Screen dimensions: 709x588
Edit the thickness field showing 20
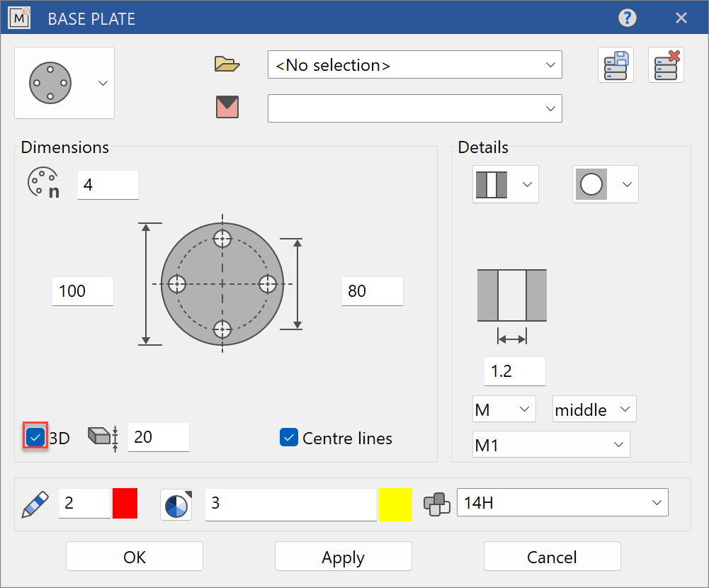click(158, 437)
